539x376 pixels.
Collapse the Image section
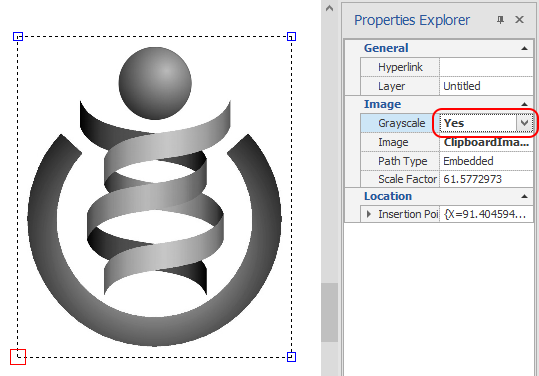point(524,104)
